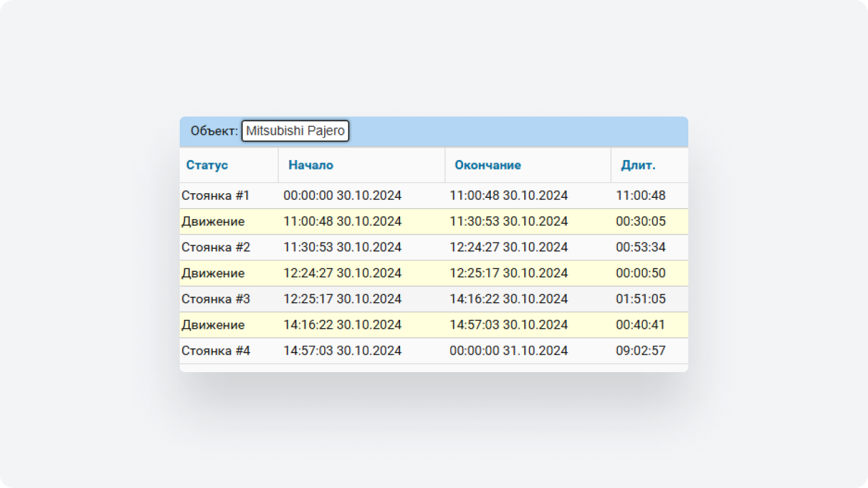Screen dimensions: 868x488
Task: Sort by the Длит. column header
Action: coord(638,165)
